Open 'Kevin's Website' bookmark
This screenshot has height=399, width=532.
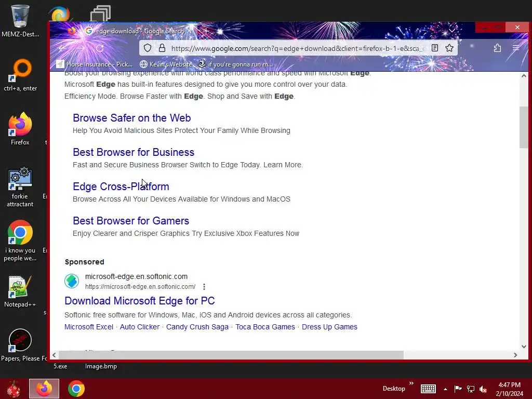coord(166,64)
